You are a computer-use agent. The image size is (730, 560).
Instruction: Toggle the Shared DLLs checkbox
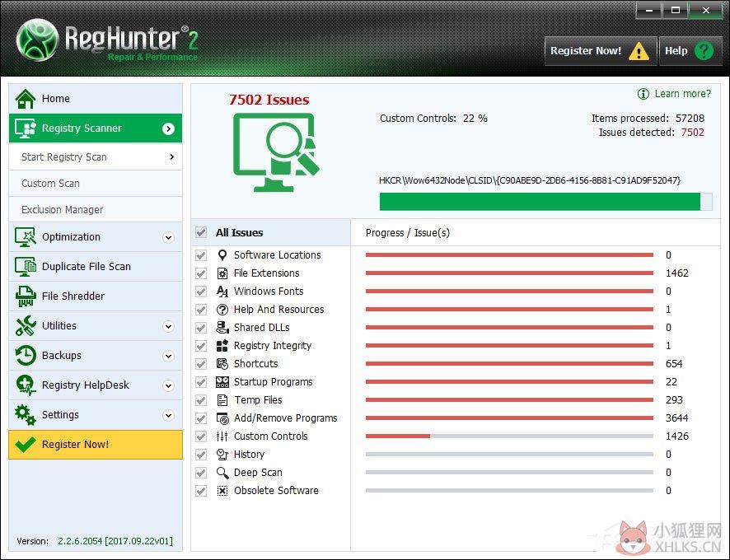tap(201, 328)
